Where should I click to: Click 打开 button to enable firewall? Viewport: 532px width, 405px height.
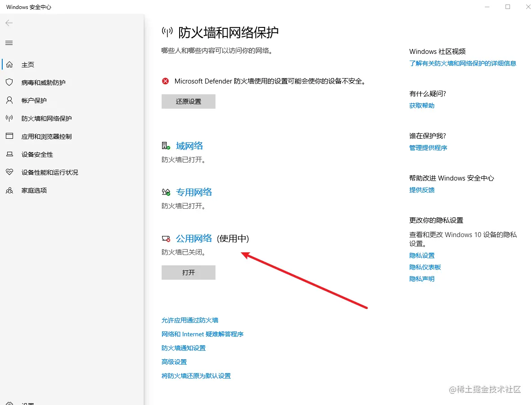(x=188, y=273)
